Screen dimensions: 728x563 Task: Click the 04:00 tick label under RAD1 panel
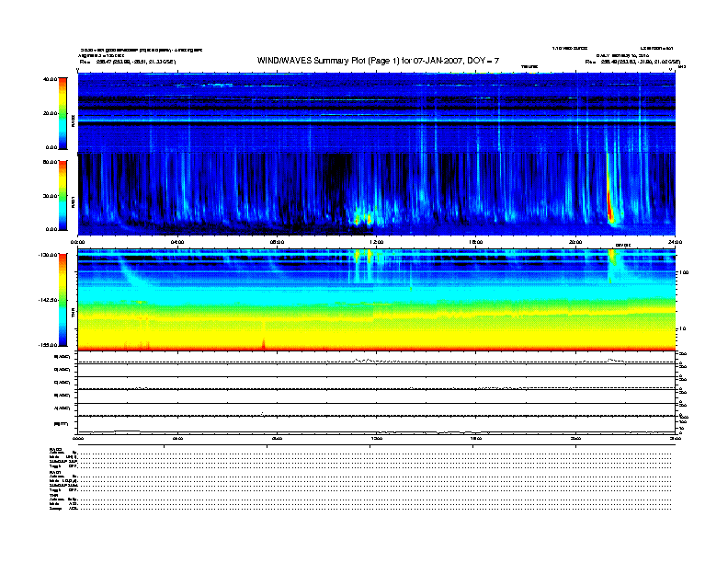click(x=177, y=242)
